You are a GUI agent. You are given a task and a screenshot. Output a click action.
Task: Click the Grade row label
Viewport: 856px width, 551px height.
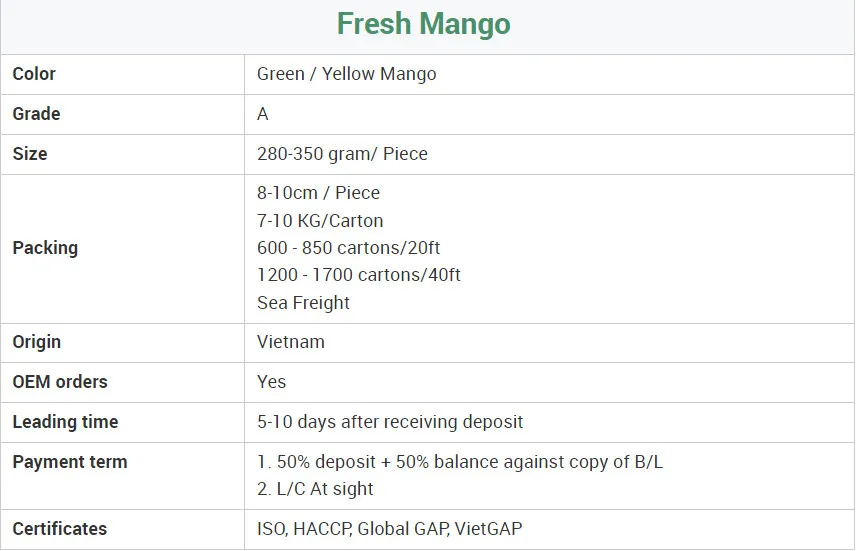pyautogui.click(x=36, y=114)
